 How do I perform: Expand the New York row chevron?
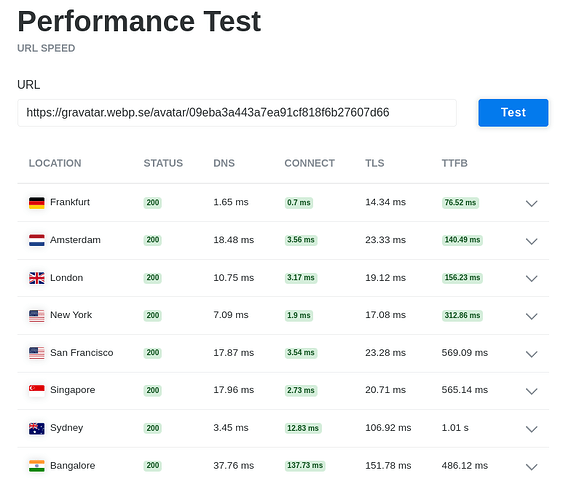click(531, 316)
